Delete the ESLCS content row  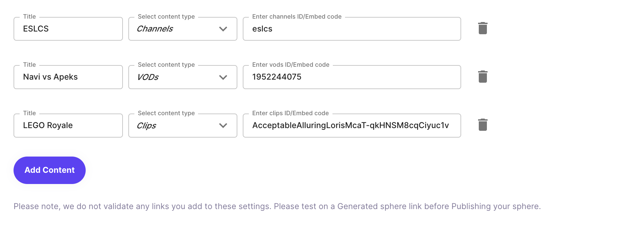[482, 28]
